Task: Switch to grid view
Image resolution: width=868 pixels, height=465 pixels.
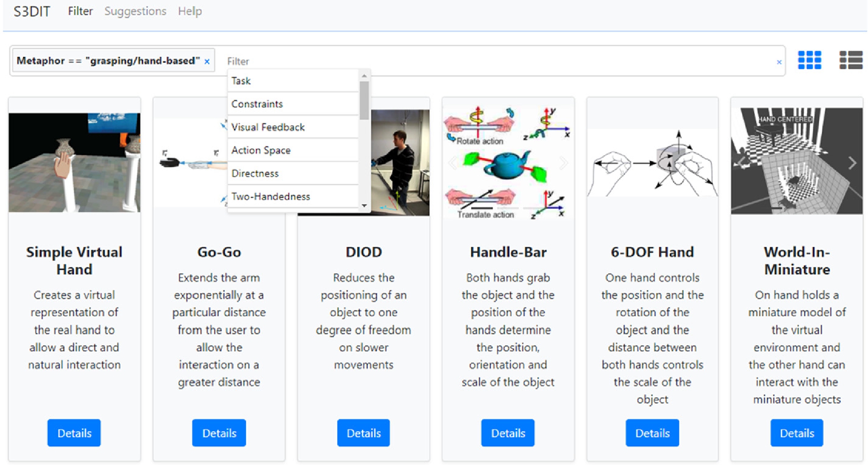Action: [809, 61]
